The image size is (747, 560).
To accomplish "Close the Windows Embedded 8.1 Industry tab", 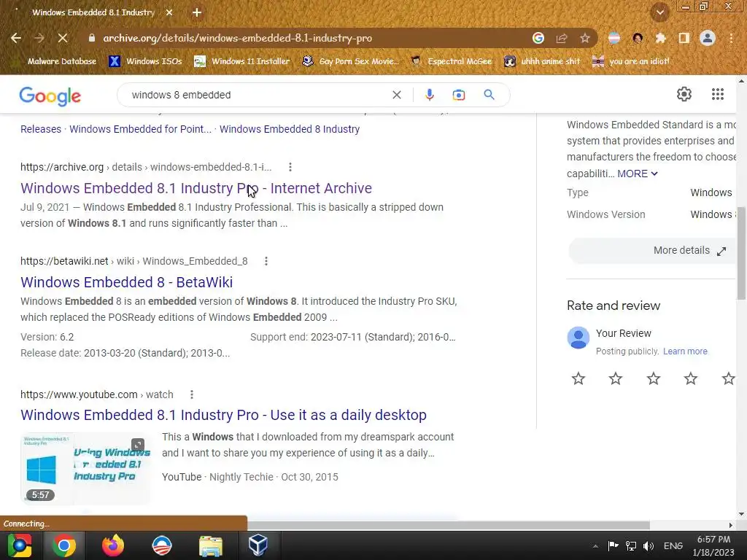I will 169,12.
